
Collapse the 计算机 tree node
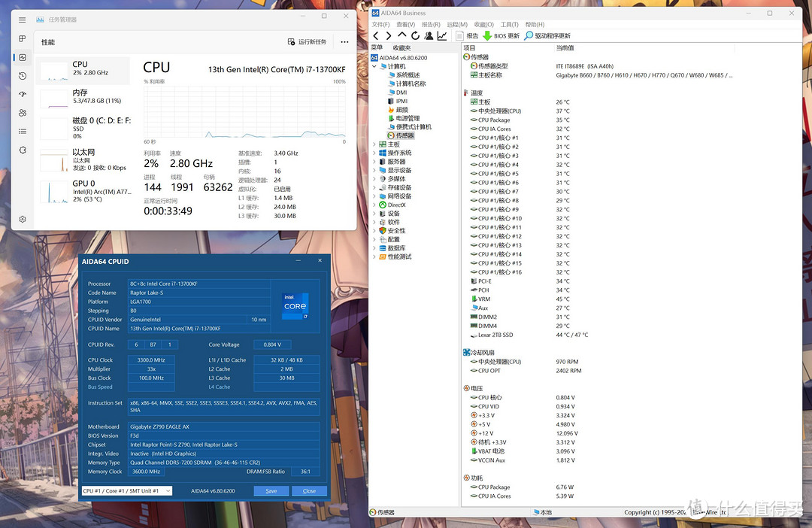[375, 66]
